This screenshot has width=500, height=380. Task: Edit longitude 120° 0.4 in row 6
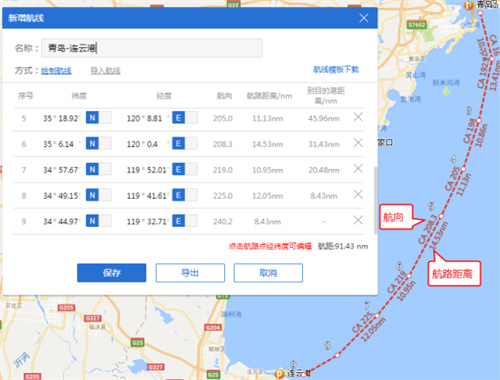coord(147,144)
